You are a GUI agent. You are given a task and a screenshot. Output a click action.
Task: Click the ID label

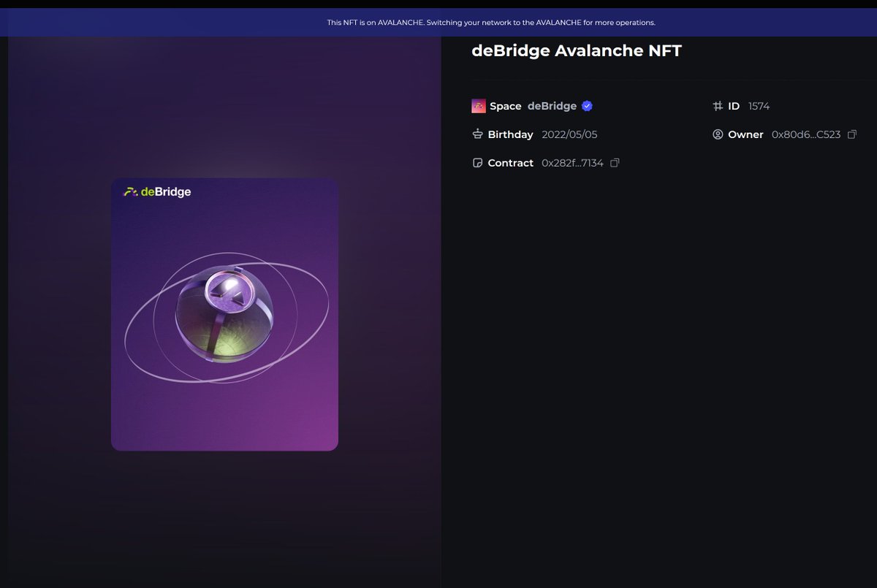[734, 106]
